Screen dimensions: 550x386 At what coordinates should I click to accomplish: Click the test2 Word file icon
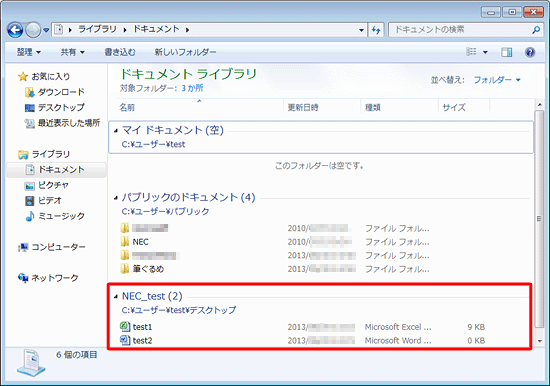(x=125, y=340)
